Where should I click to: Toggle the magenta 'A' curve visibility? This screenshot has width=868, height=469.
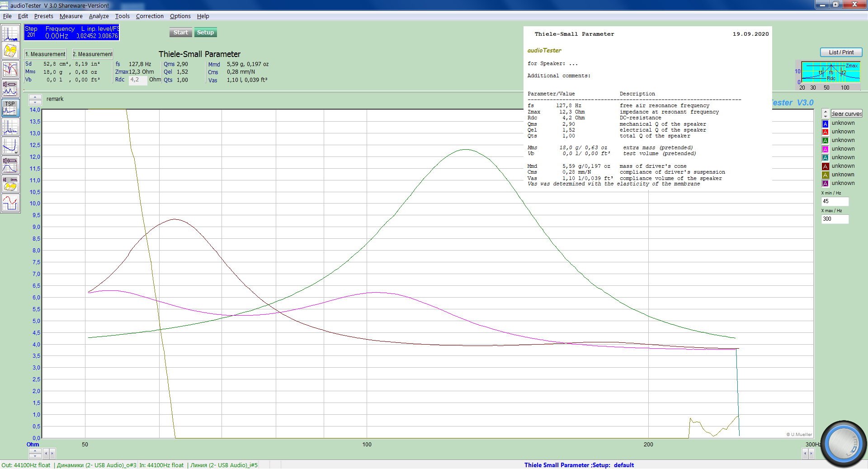(x=825, y=149)
